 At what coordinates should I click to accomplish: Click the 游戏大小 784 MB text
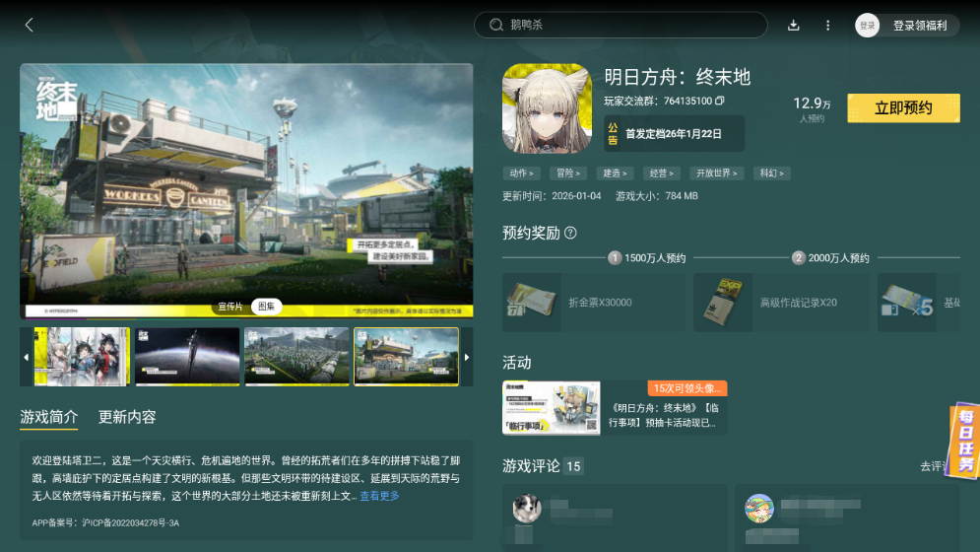pyautogui.click(x=657, y=196)
